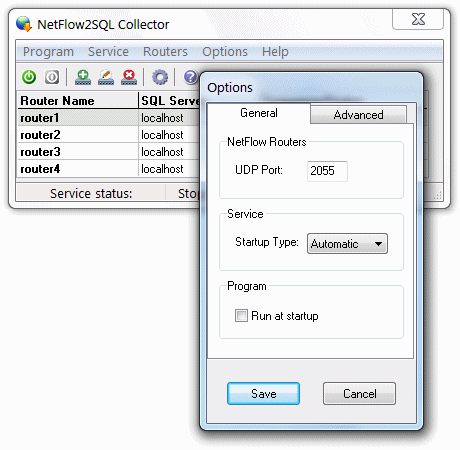
Task: Open the Startup Type dropdown
Action: point(347,244)
